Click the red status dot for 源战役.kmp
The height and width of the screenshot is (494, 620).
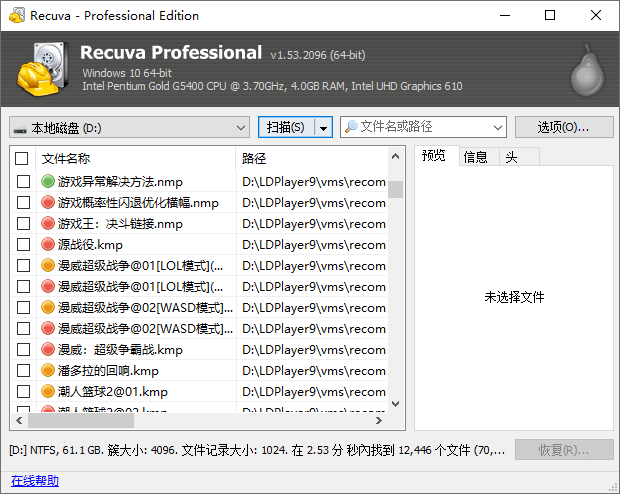pyautogui.click(x=47, y=244)
